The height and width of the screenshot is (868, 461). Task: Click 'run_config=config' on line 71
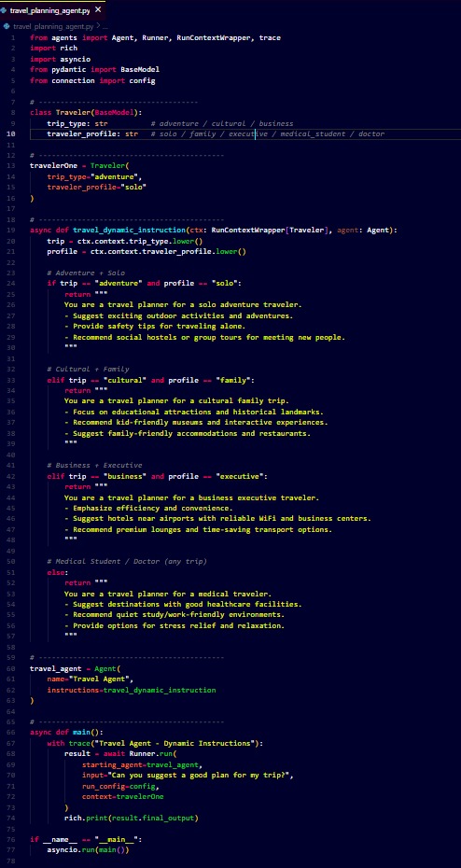[x=120, y=786]
